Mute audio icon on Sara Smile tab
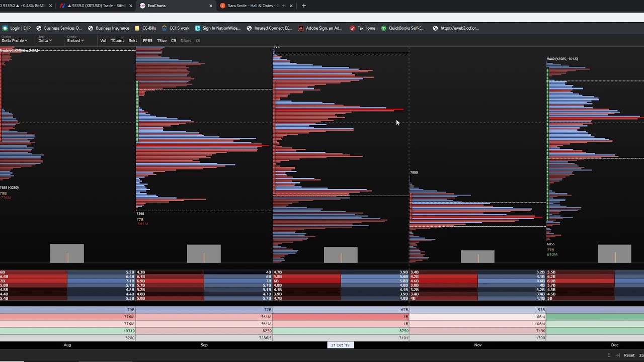Image resolution: width=644 pixels, height=362 pixels. click(x=284, y=6)
